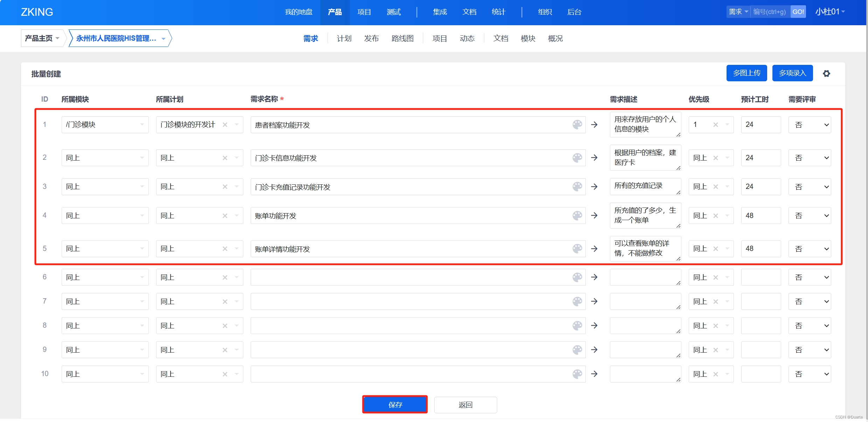Click the 保存 button
This screenshot has width=868, height=422.
click(x=395, y=404)
